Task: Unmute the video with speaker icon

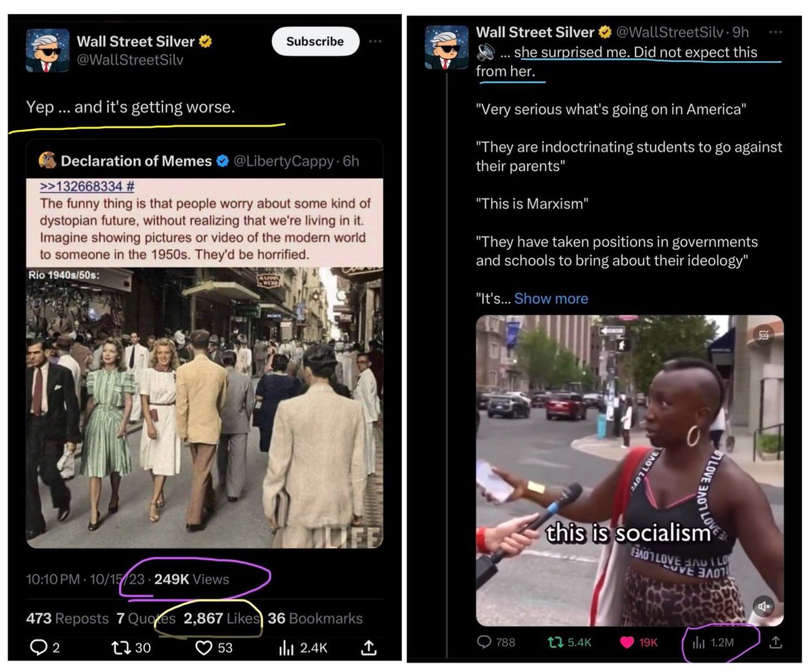Action: pyautogui.click(x=763, y=606)
